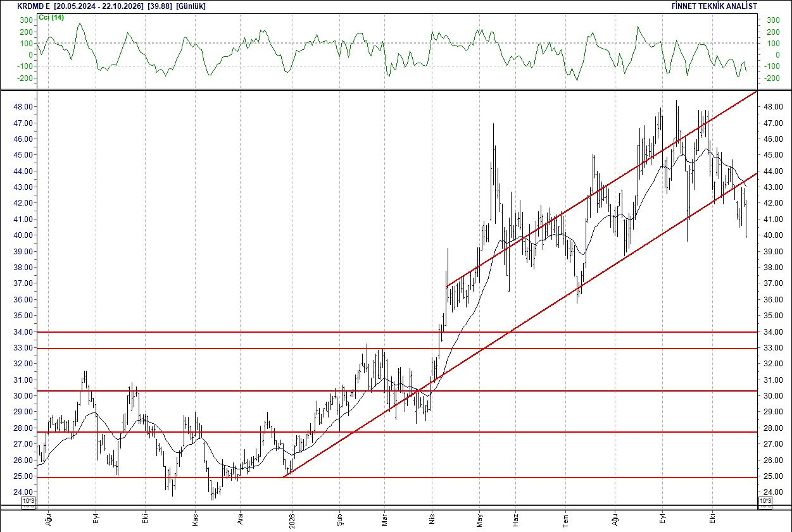Click -200 on the right CCI axis
This screenshot has width=792, height=532.
773,78
